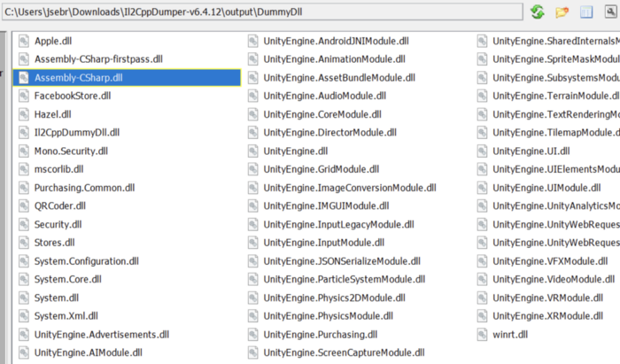Select UnityEngine.AndroidJNIModule.dll

point(336,41)
